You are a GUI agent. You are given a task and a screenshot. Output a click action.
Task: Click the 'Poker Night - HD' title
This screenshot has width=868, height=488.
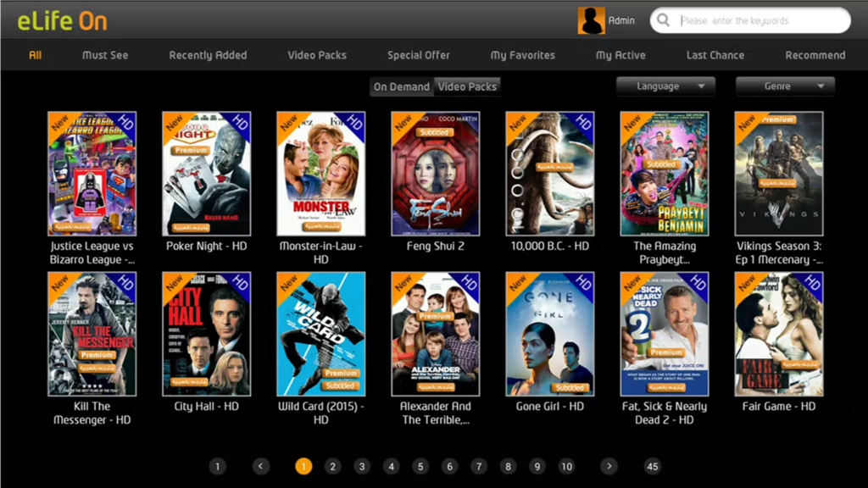pyautogui.click(x=207, y=247)
